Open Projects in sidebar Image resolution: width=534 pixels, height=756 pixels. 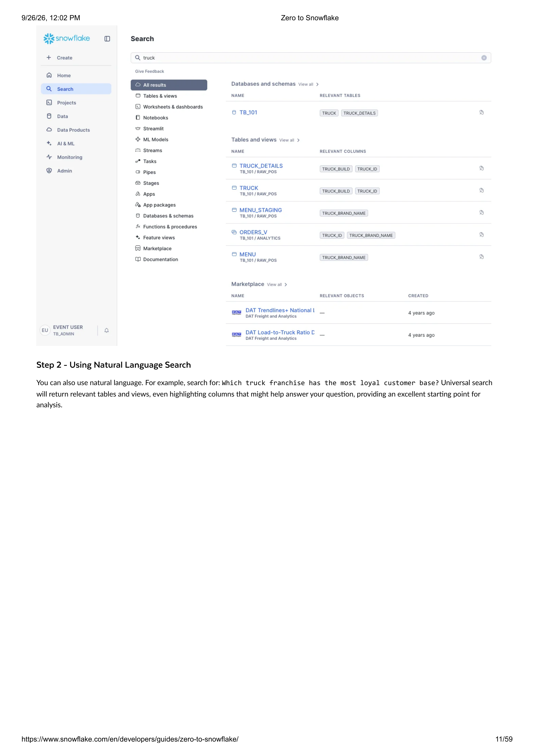coord(76,103)
